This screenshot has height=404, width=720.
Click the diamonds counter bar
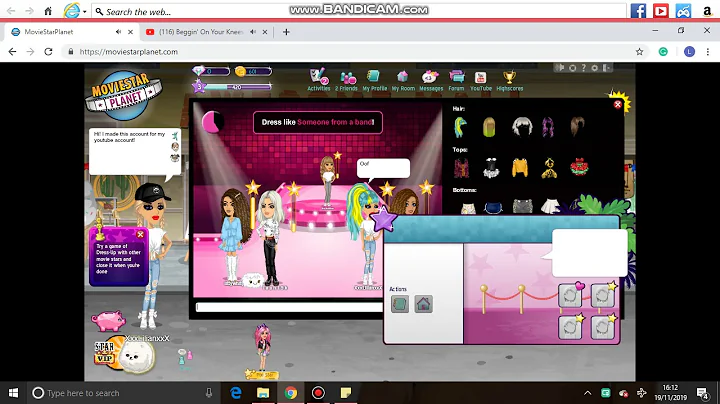click(211, 71)
